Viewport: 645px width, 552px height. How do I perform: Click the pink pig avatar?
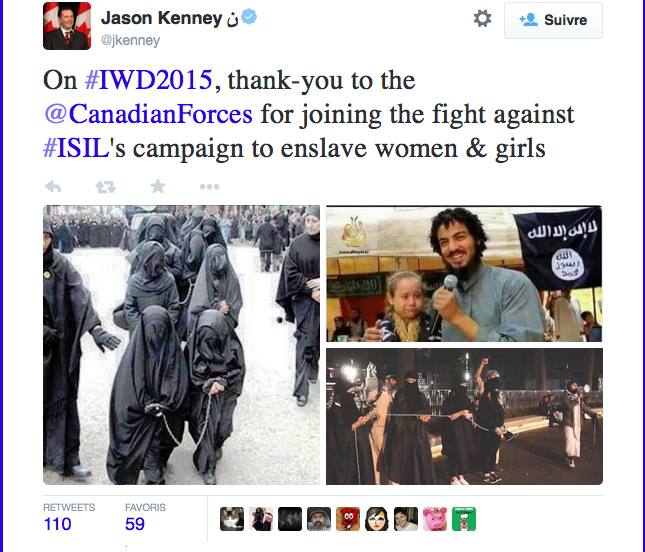435,519
